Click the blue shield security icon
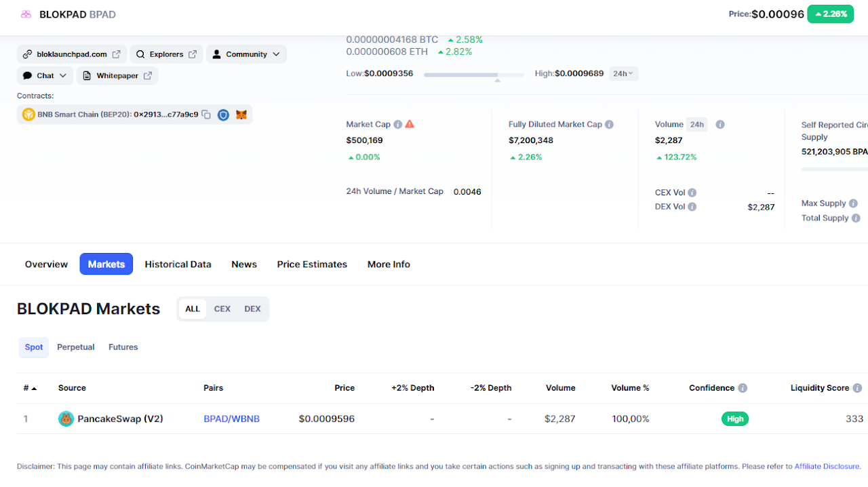The height and width of the screenshot is (487, 868). [223, 115]
